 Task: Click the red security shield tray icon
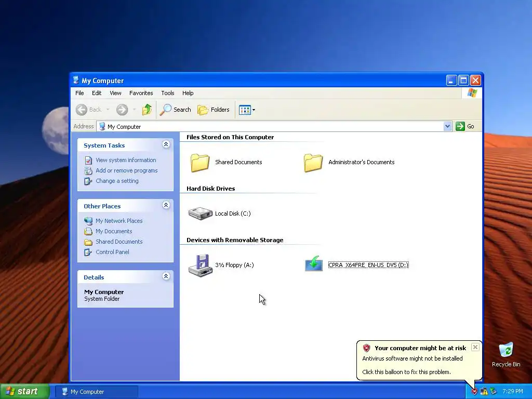coord(474,392)
